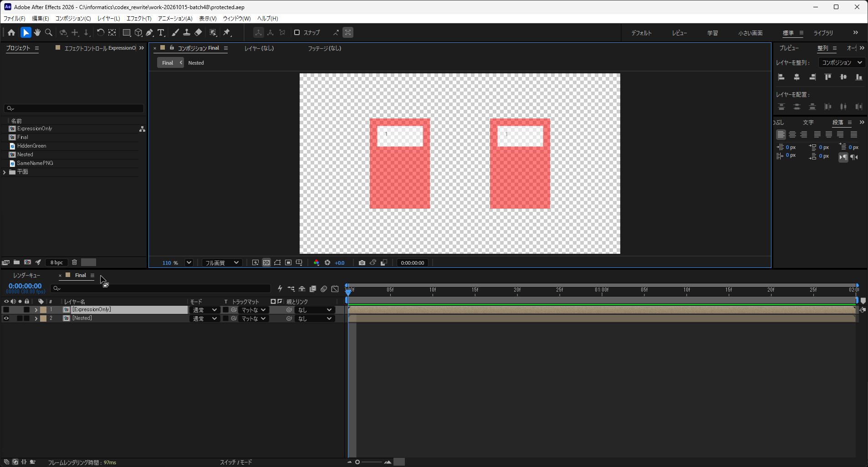The width and height of the screenshot is (868, 467).
Task: Hide the Nested layer with the eye toggle
Action: pyautogui.click(x=6, y=318)
